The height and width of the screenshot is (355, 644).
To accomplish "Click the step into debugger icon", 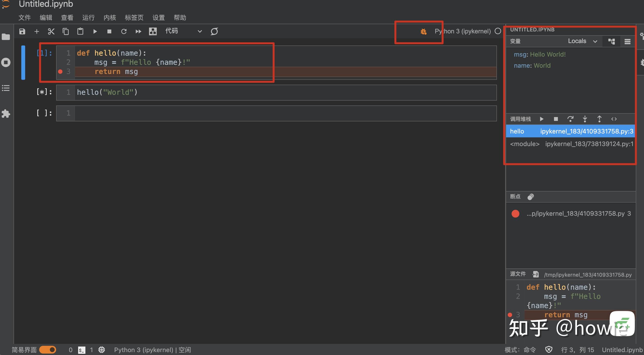I will [x=585, y=119].
